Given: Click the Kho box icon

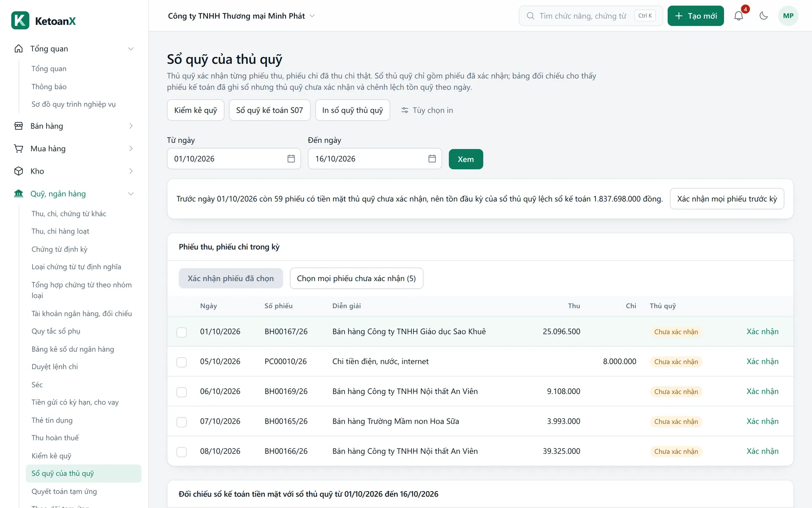Looking at the screenshot, I should [19, 171].
